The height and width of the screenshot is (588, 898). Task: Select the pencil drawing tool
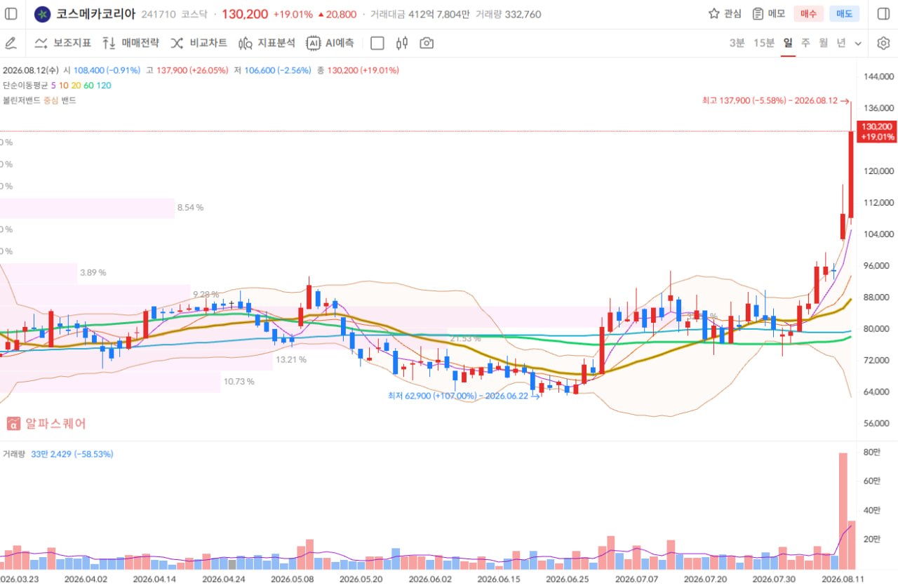tap(11, 44)
